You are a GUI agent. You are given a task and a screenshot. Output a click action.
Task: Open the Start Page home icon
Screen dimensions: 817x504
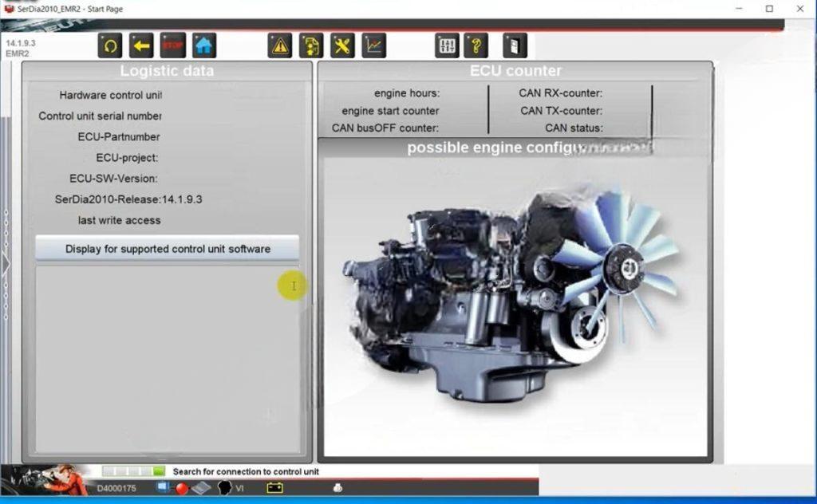(205, 45)
